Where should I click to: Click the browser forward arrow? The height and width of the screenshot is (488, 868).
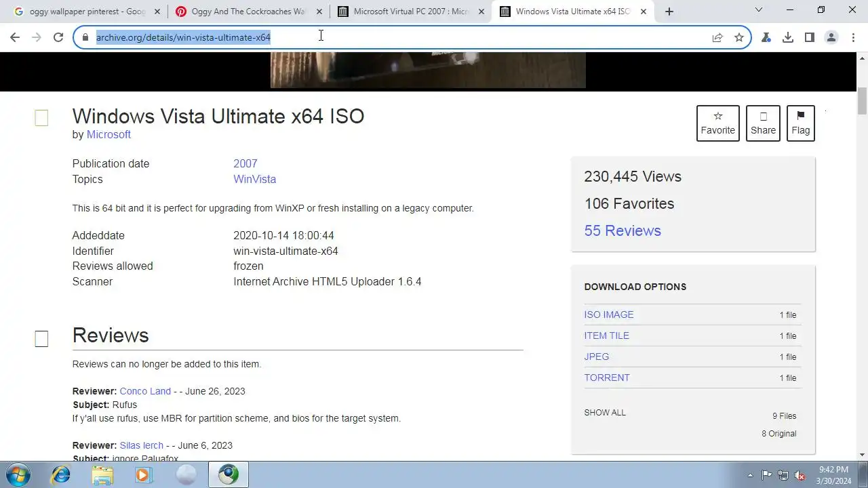tap(37, 38)
